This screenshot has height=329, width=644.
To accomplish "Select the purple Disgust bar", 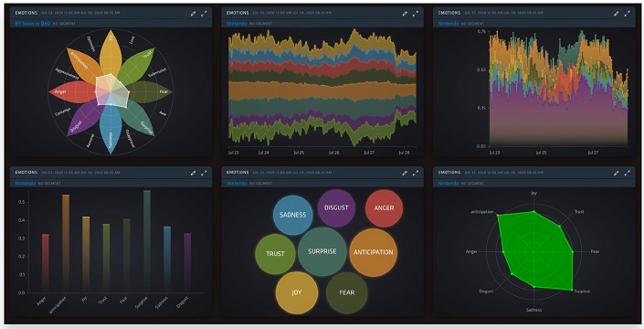I will tap(187, 262).
